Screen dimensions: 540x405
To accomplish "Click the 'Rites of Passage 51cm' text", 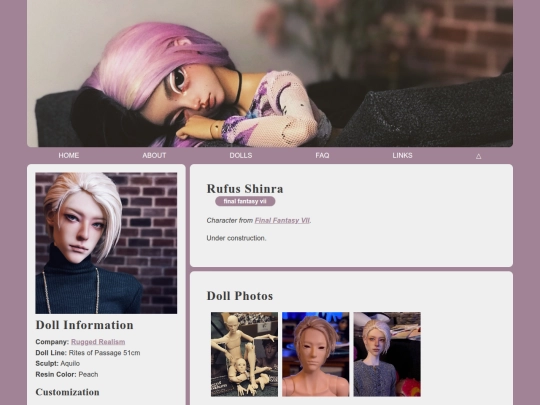I will (104, 353).
